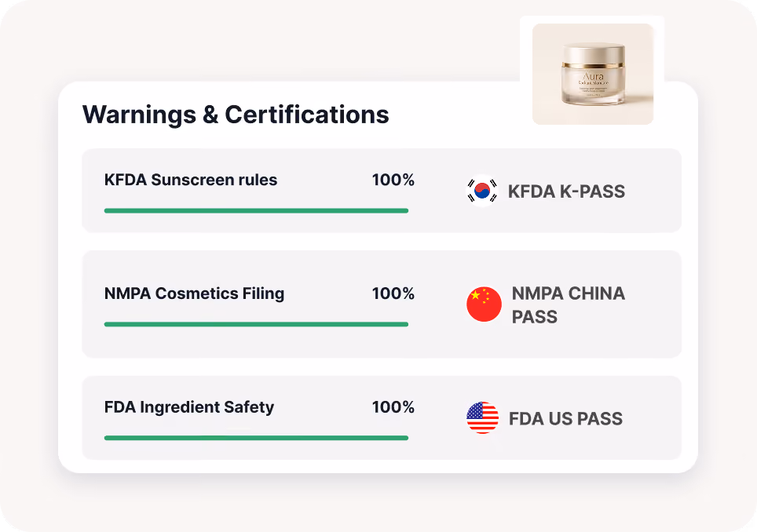The height and width of the screenshot is (532, 757).
Task: Select the FDA US PASS label
Action: point(565,419)
